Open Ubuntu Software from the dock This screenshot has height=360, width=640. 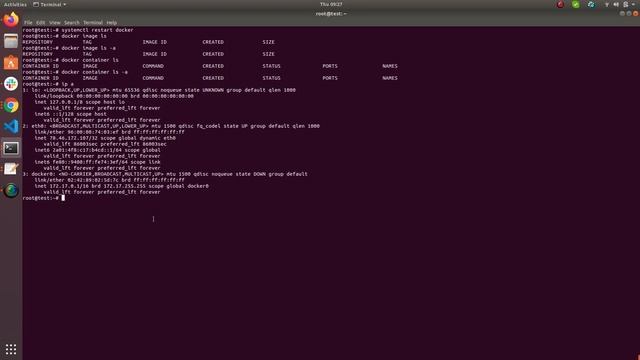(x=11, y=62)
